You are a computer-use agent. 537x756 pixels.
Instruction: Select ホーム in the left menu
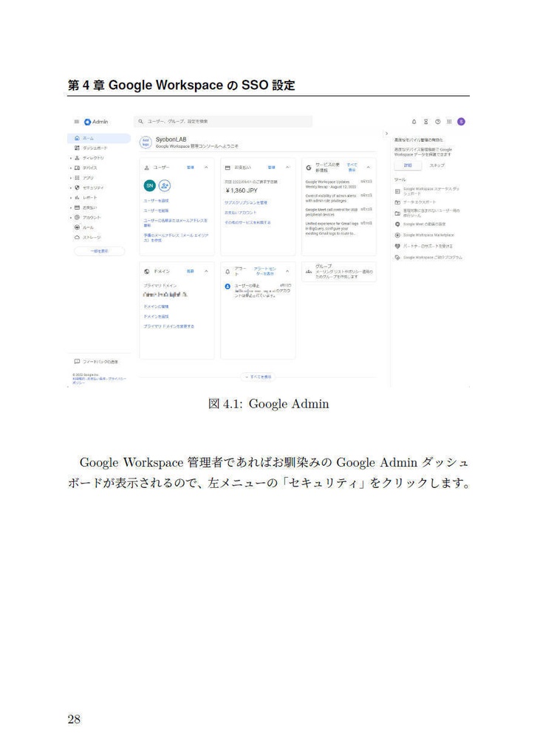(99, 138)
